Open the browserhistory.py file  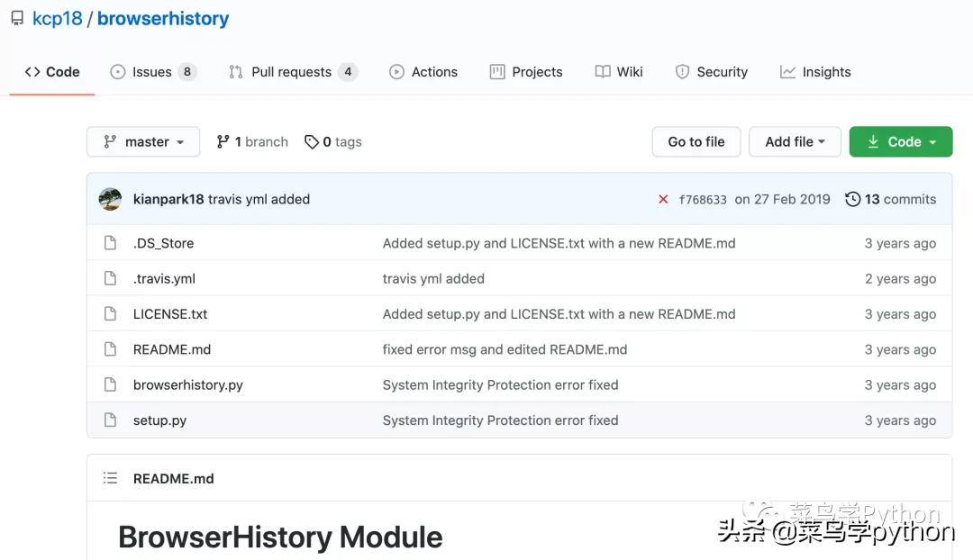click(188, 384)
